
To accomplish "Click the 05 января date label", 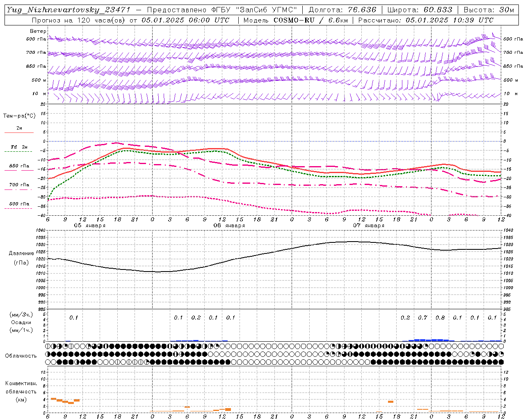I will (x=89, y=226).
